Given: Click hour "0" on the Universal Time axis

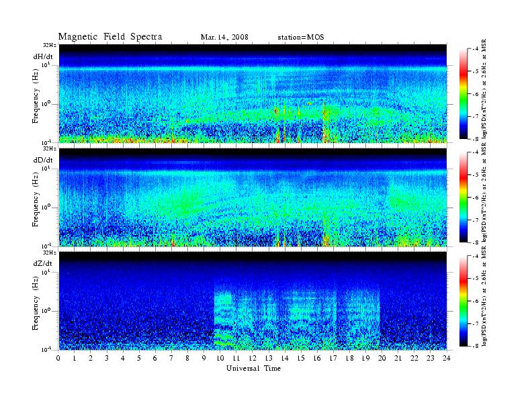Looking at the screenshot, I should click(58, 358).
